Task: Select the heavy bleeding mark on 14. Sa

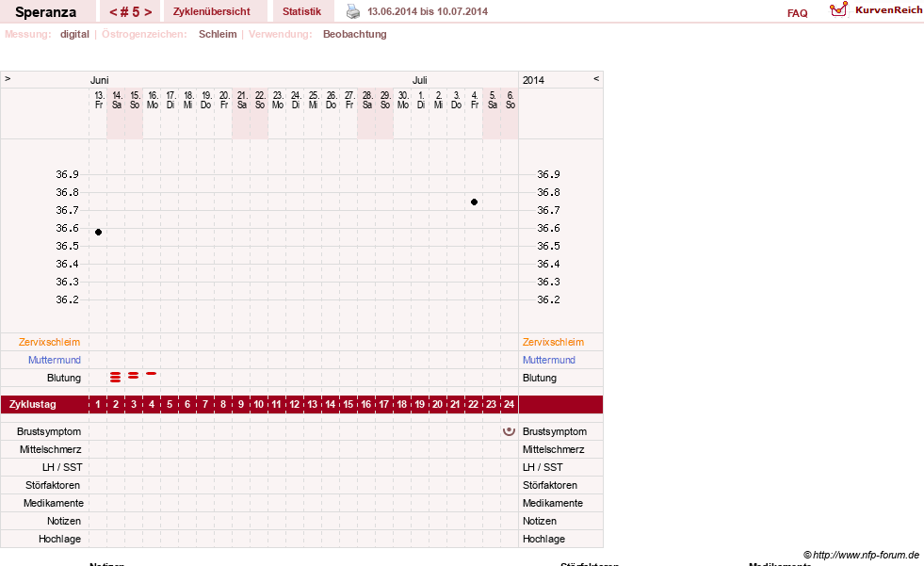Action: 116,377
